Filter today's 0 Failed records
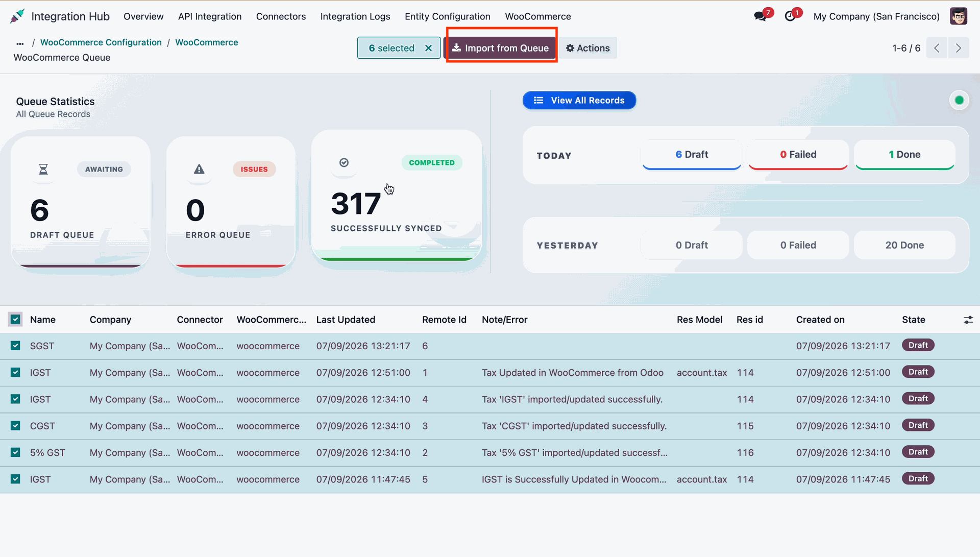Viewport: 980px width, 557px height. coord(798,155)
